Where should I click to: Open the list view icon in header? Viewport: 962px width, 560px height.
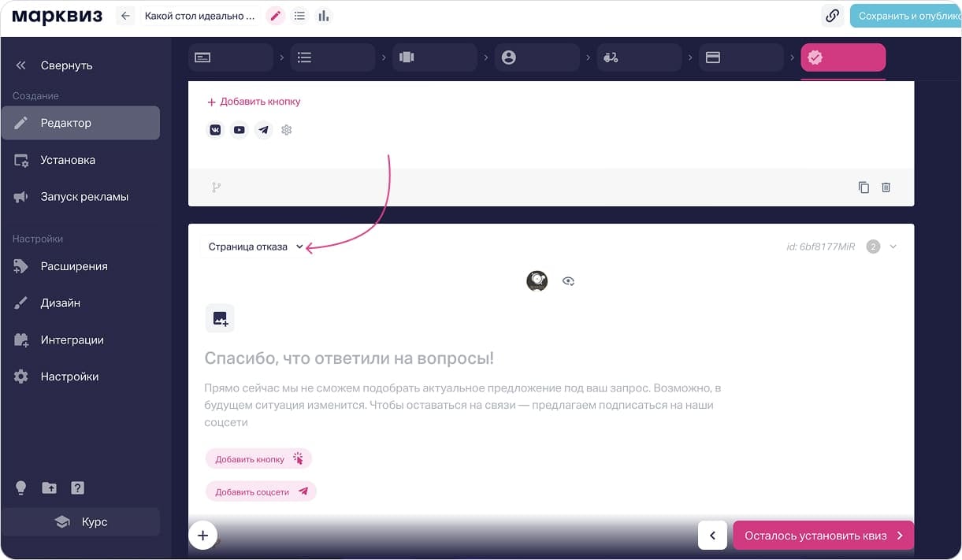(299, 16)
